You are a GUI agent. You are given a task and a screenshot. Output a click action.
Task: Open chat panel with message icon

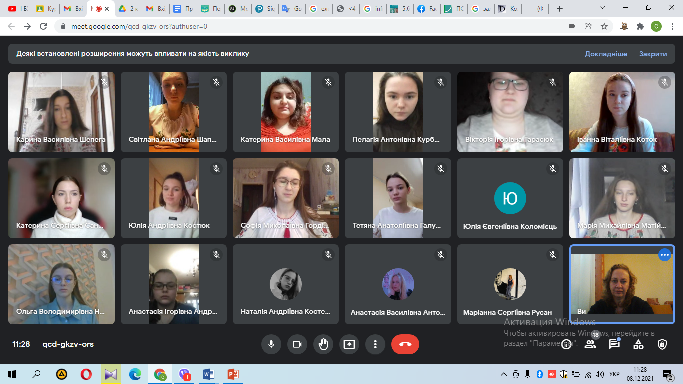[x=614, y=344]
